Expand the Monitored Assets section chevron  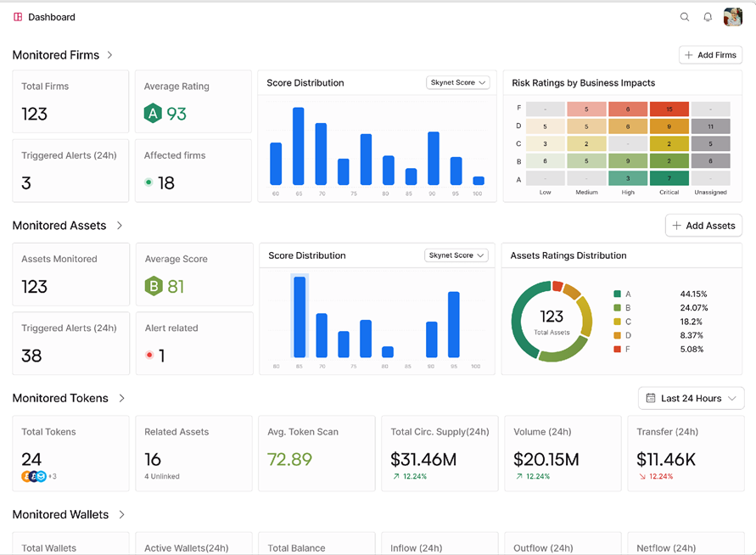click(120, 225)
